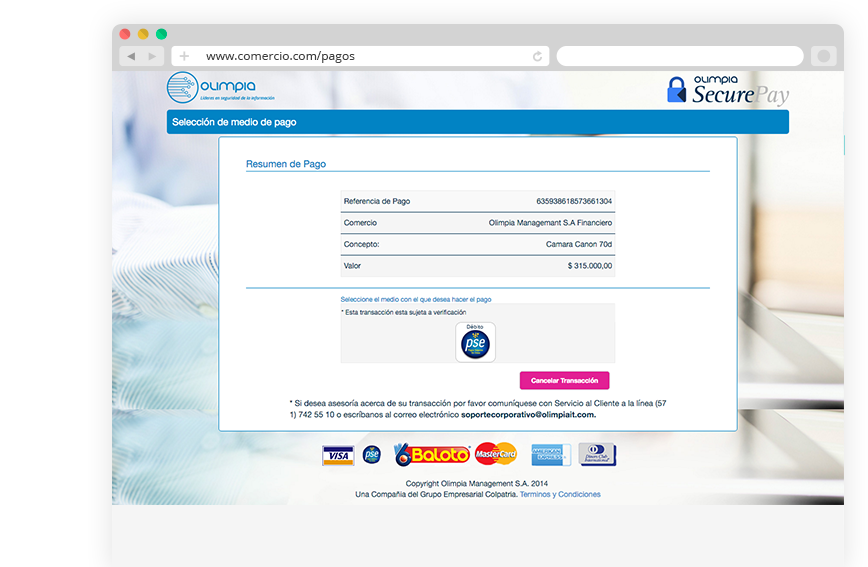Select the Débito PSE payment method

pos(475,342)
